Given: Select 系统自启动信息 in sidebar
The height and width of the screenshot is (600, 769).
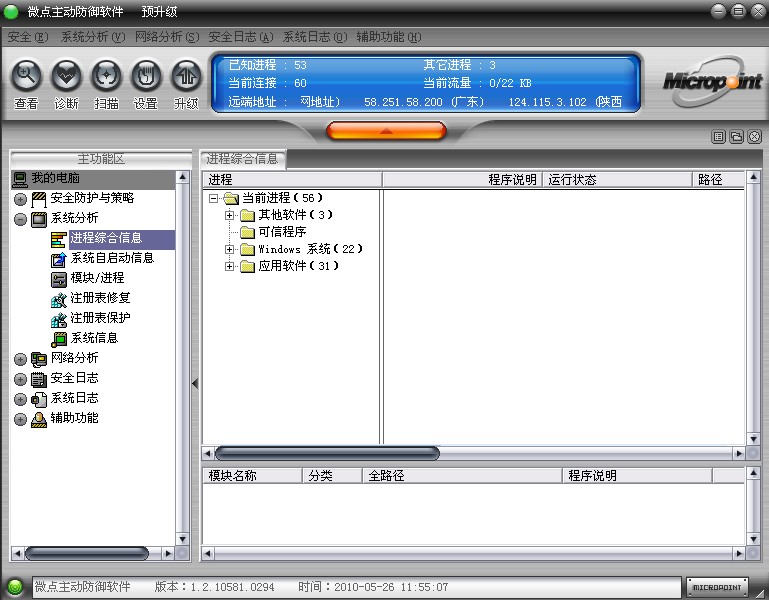Looking at the screenshot, I should 112,259.
